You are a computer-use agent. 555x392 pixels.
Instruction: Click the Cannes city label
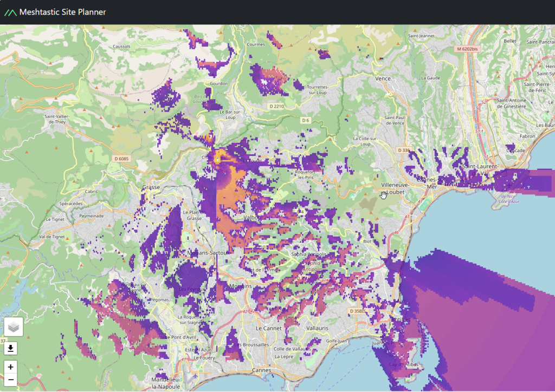click(x=262, y=370)
